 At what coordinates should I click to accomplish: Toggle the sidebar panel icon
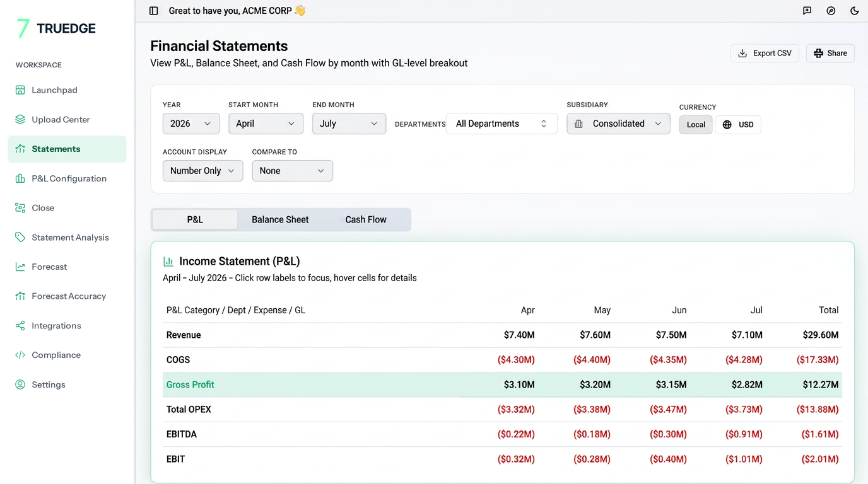(x=153, y=11)
